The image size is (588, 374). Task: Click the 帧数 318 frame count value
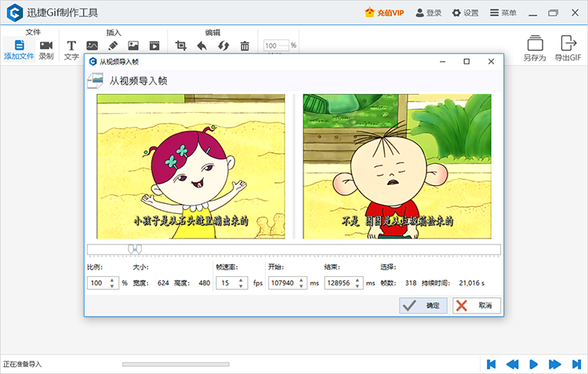click(411, 283)
